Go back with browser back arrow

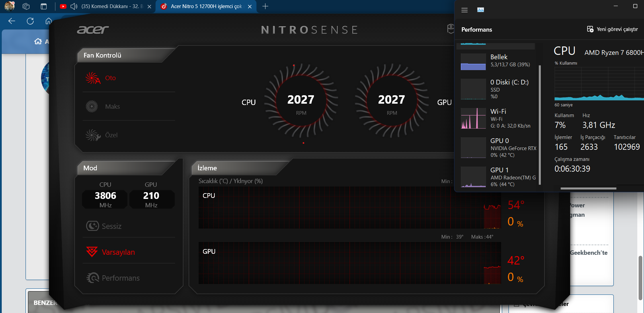point(12,21)
